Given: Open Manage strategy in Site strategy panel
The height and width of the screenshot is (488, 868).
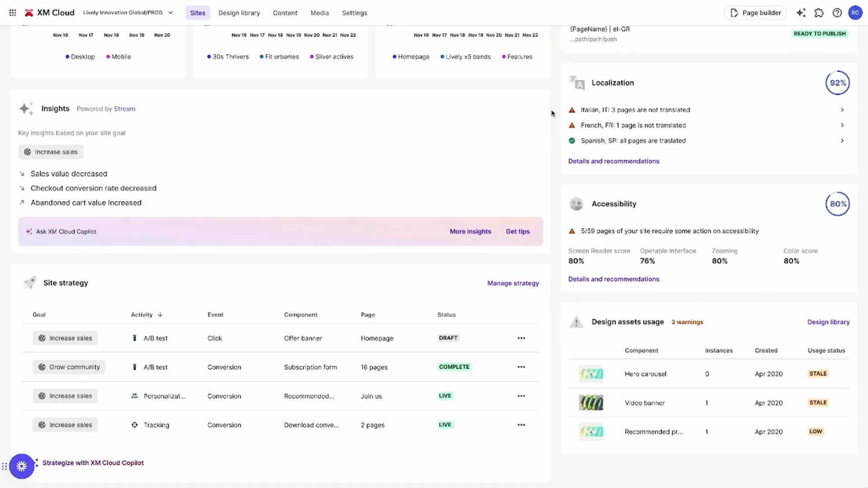Looking at the screenshot, I should pyautogui.click(x=513, y=283).
